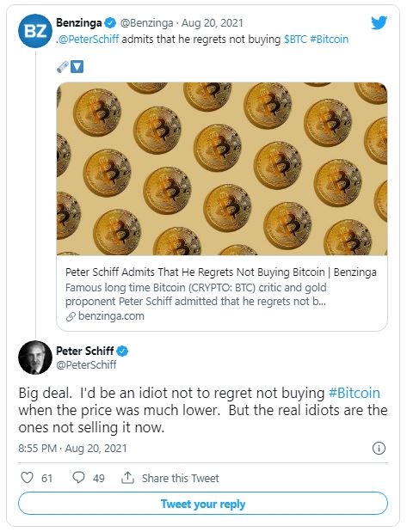Open Peter Schiff's profile photo

pyautogui.click(x=35, y=358)
